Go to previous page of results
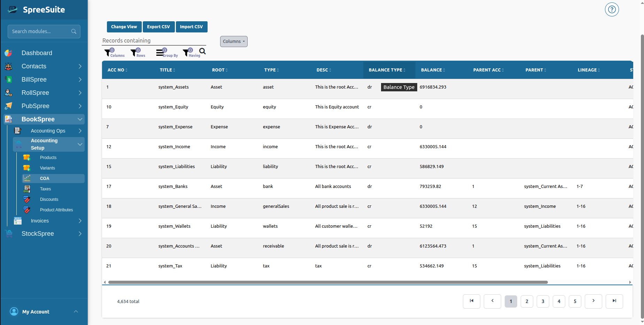The height and width of the screenshot is (325, 644). [x=492, y=301]
